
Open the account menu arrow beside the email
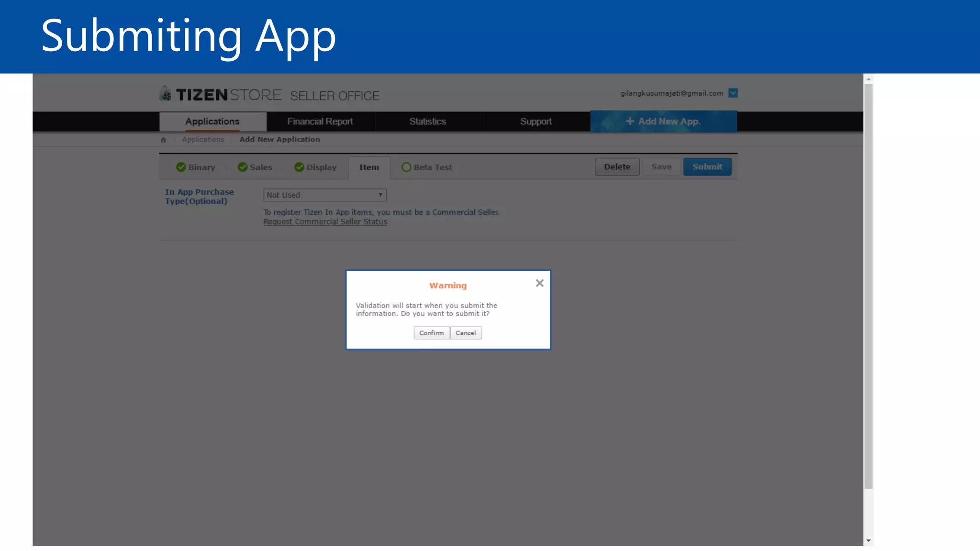point(733,93)
